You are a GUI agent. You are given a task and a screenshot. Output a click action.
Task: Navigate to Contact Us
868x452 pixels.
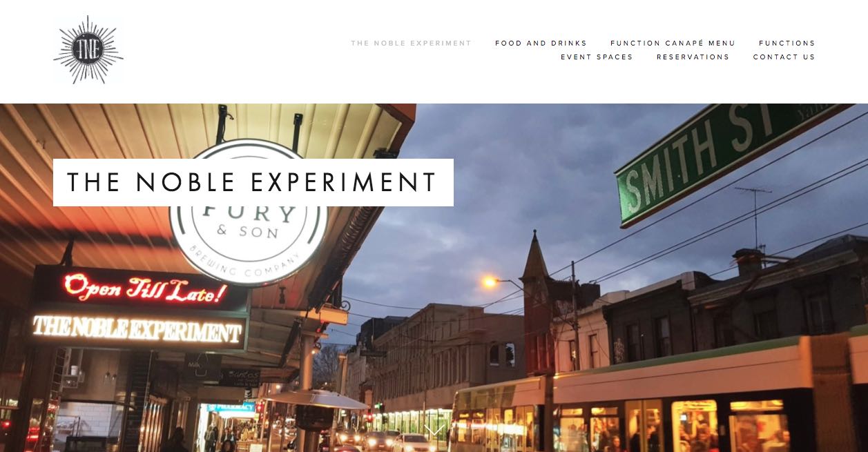tap(784, 57)
